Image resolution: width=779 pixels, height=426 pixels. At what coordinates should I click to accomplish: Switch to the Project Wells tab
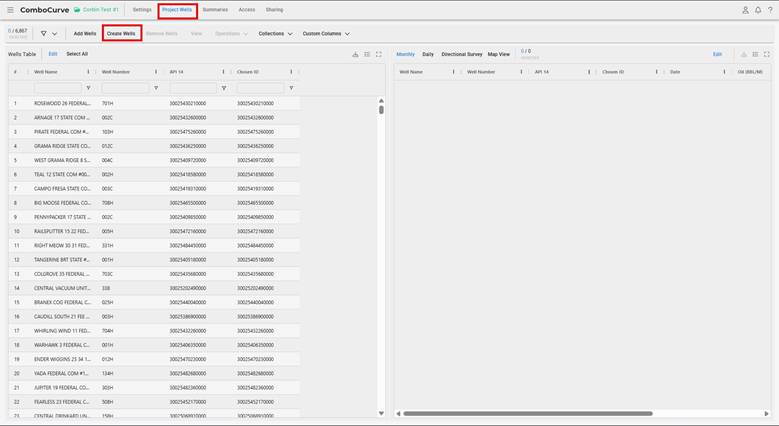coord(177,10)
